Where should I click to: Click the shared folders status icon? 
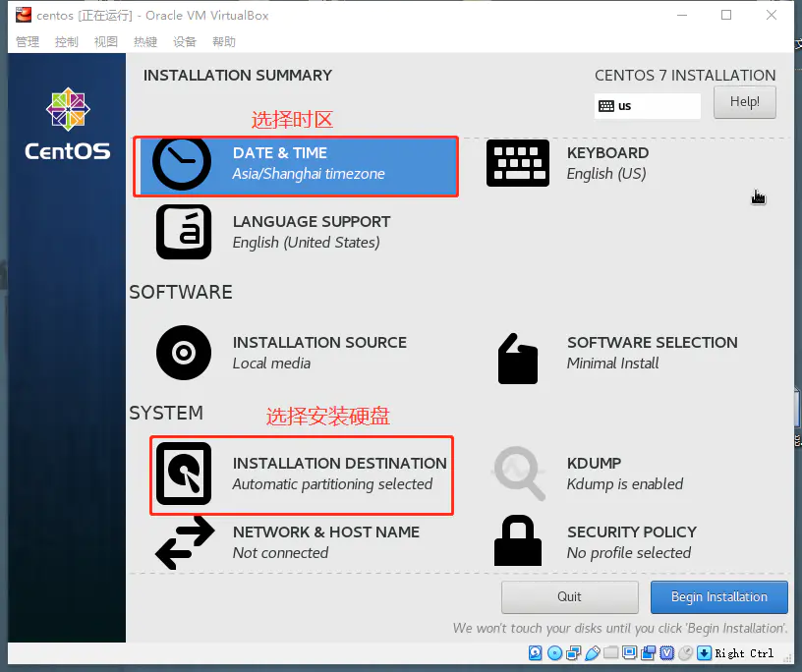[610, 653]
